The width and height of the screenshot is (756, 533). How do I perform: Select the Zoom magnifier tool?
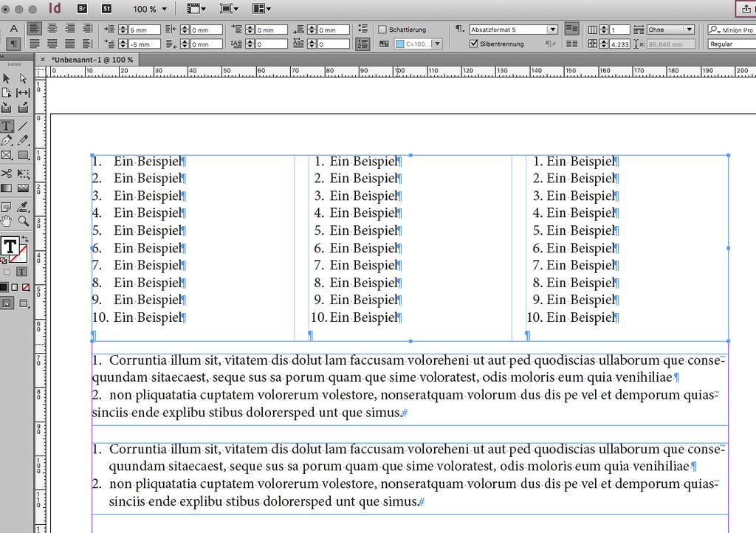(x=24, y=220)
